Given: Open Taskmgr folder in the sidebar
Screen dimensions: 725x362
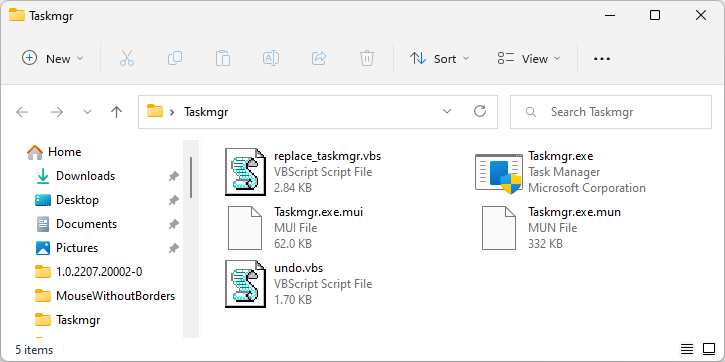Looking at the screenshot, I should [68, 320].
